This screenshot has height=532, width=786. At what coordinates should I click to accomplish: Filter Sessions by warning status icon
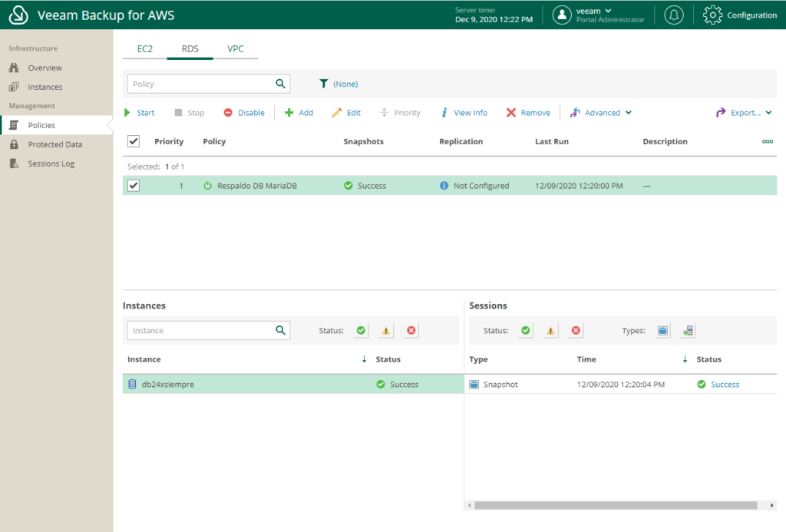coord(550,330)
